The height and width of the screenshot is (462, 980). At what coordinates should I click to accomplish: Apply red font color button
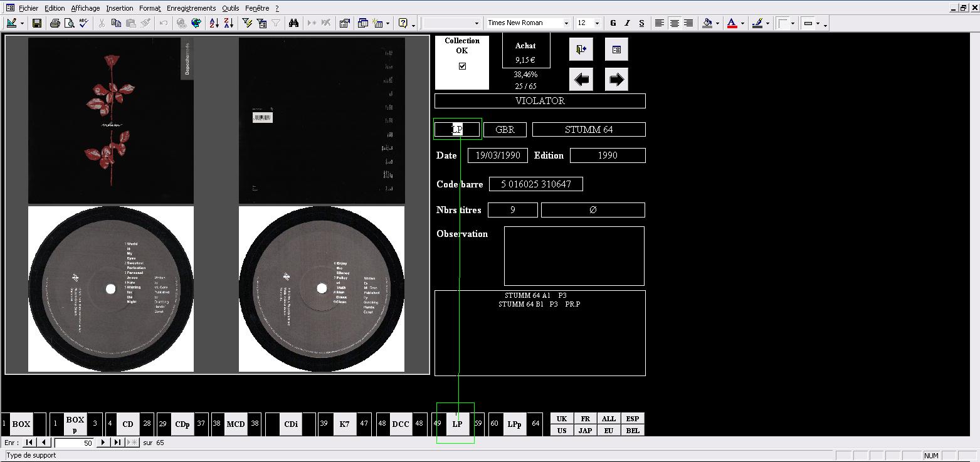(732, 23)
